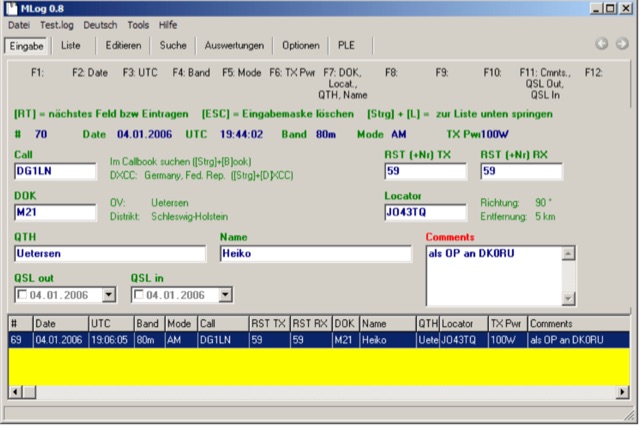Click the Locator input field
This screenshot has width=640, height=426.
click(x=425, y=212)
